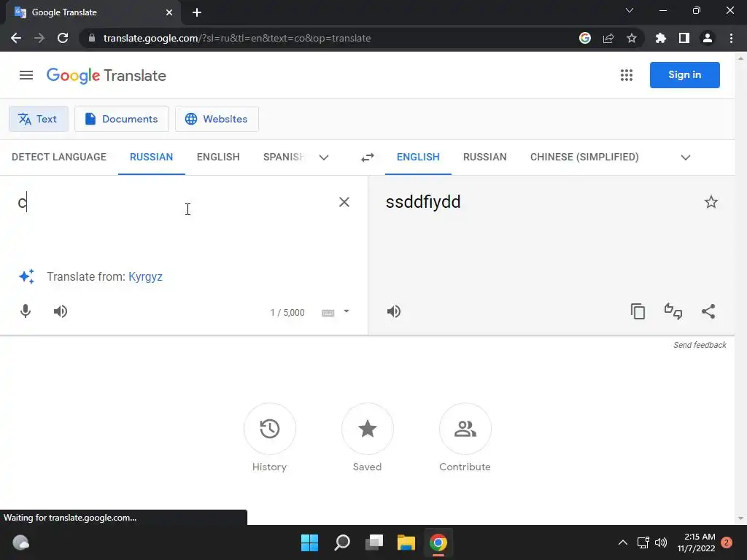747x560 pixels.
Task: Click the translated text ssddfiydd
Action: tap(423, 202)
